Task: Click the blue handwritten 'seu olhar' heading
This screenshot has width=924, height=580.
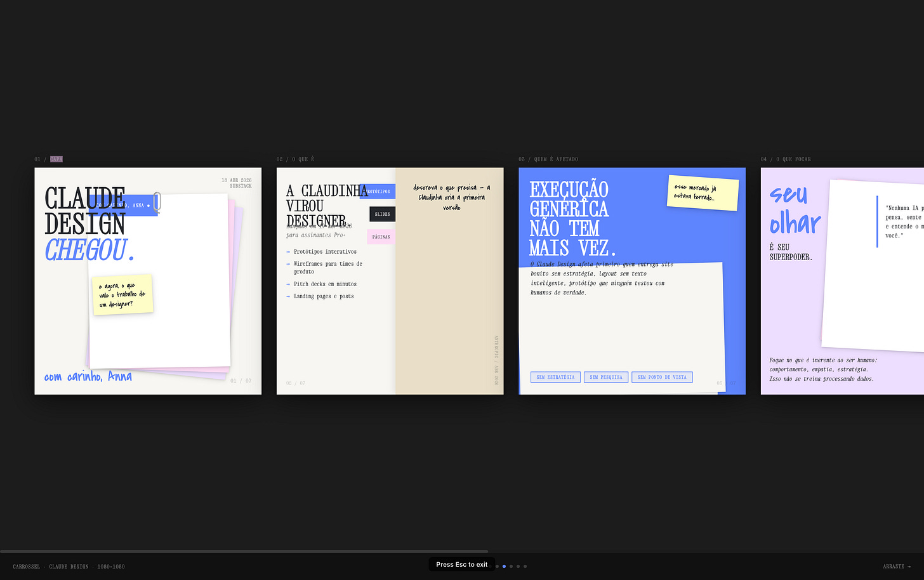Action: [x=795, y=209]
